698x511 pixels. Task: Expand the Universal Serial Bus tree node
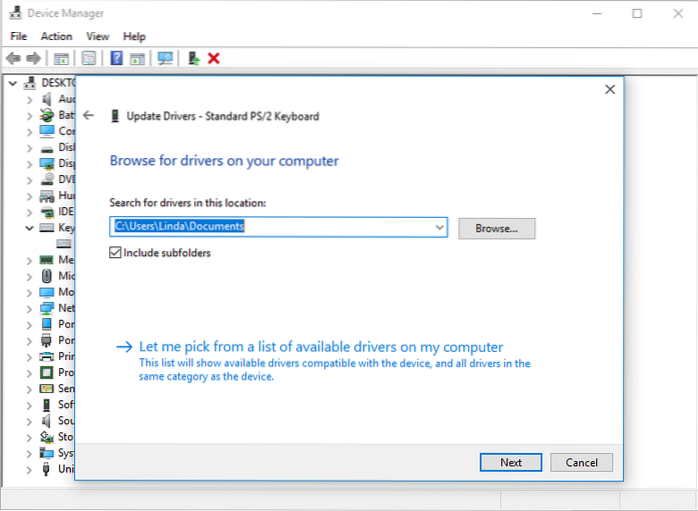click(28, 468)
